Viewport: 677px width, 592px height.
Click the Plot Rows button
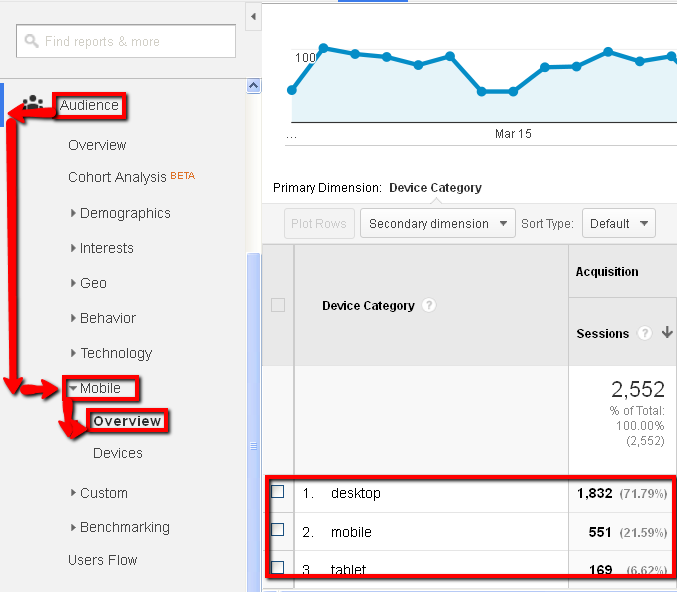tap(319, 224)
